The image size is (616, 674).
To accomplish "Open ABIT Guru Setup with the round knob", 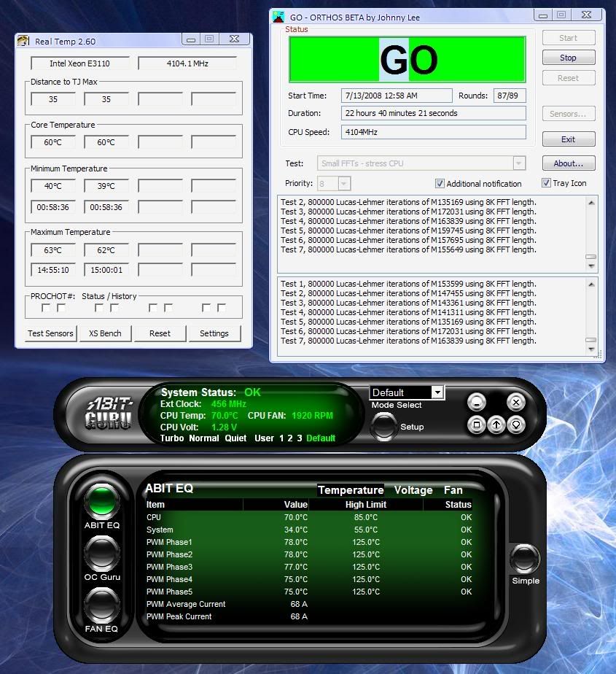I will click(383, 426).
